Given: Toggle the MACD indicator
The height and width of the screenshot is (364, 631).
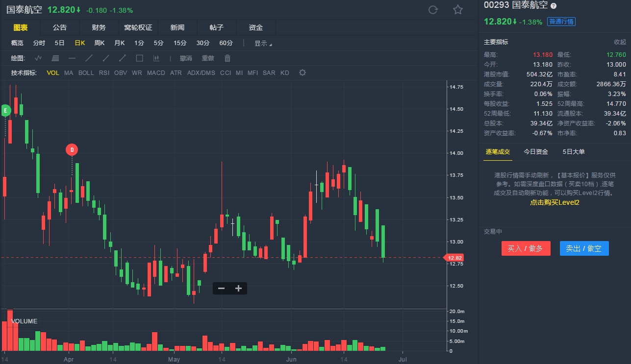Looking at the screenshot, I should 156,73.
